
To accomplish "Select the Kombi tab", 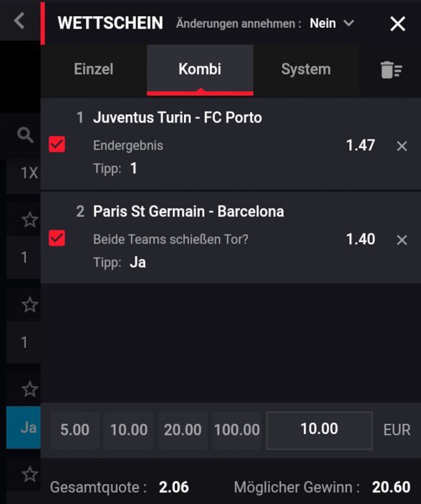I will 199,69.
